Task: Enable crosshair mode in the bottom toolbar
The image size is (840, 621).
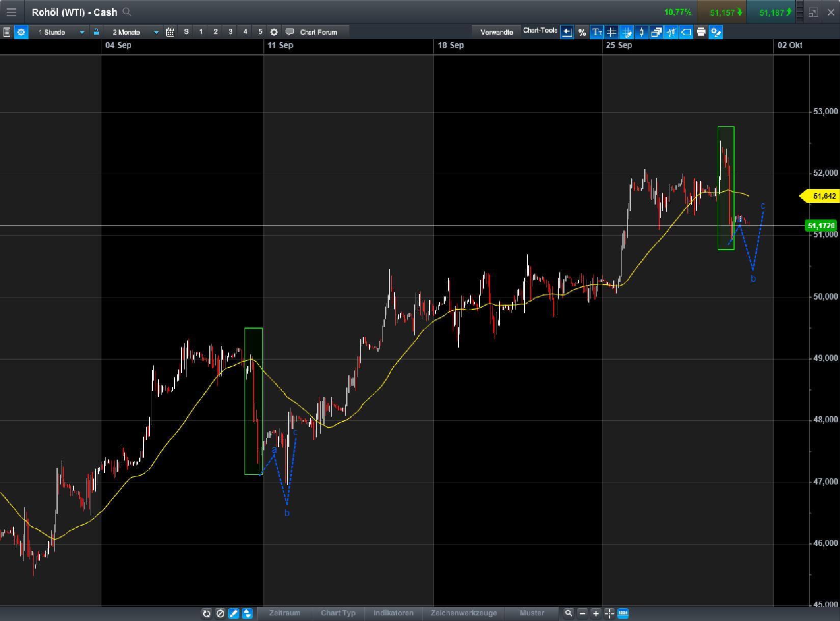Action: [x=609, y=614]
